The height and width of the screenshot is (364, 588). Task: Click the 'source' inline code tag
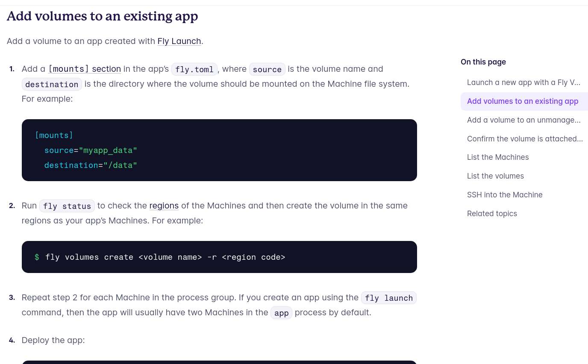(x=267, y=69)
